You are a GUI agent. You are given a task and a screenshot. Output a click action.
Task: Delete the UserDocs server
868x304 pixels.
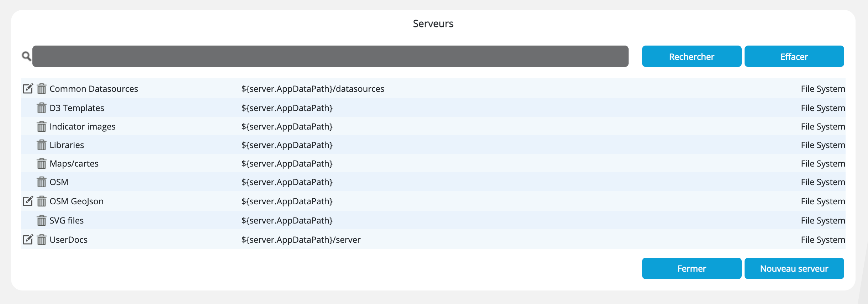pos(42,240)
